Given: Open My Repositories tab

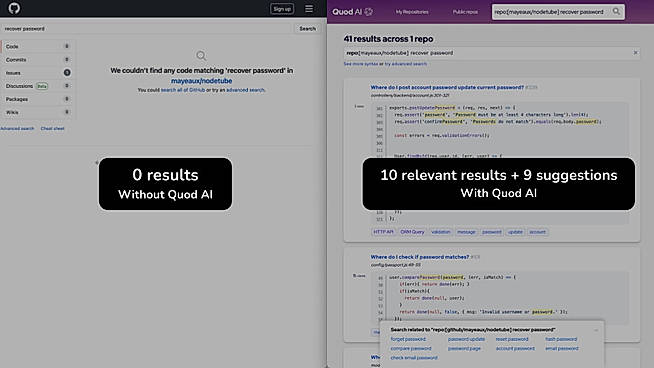Looking at the screenshot, I should point(412,12).
